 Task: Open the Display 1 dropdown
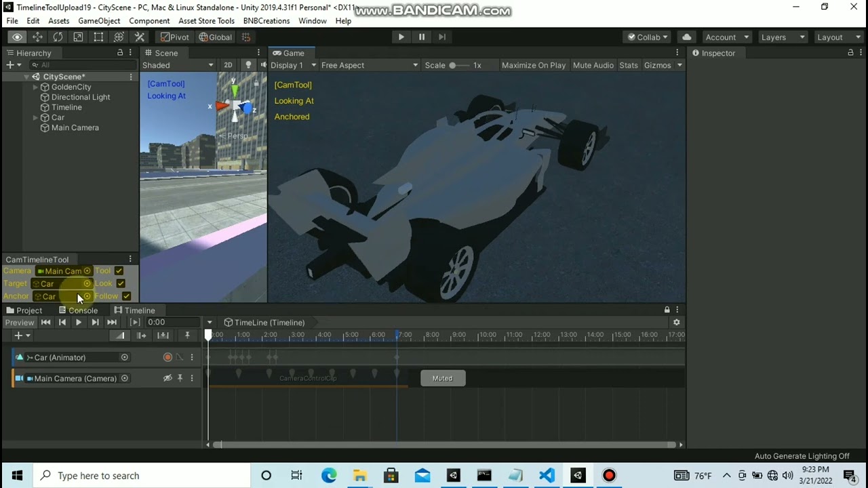click(293, 65)
